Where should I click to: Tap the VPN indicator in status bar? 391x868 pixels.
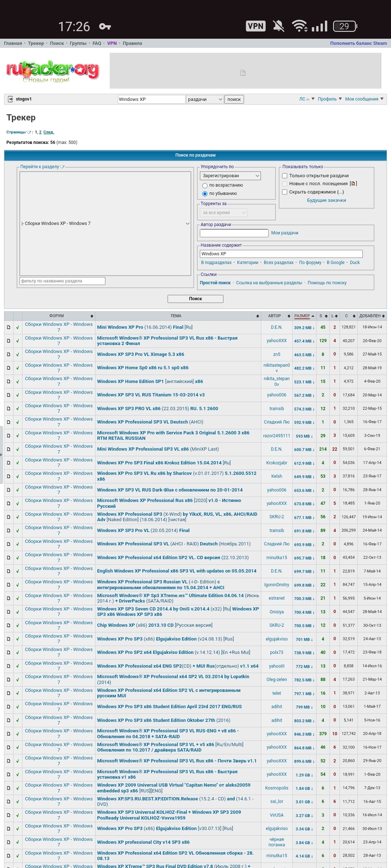tap(256, 26)
